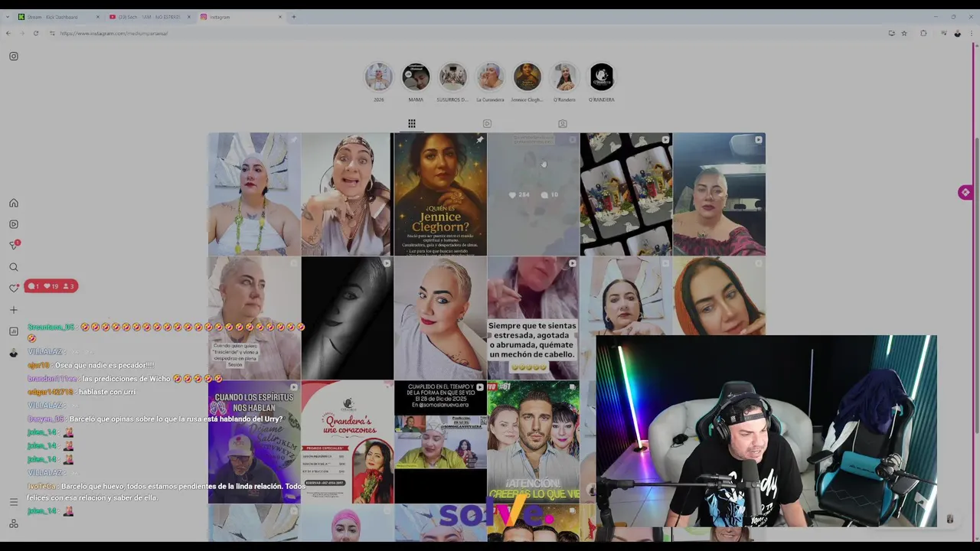Open the post with orange headscarf woman
The height and width of the screenshot is (551, 980).
click(719, 296)
